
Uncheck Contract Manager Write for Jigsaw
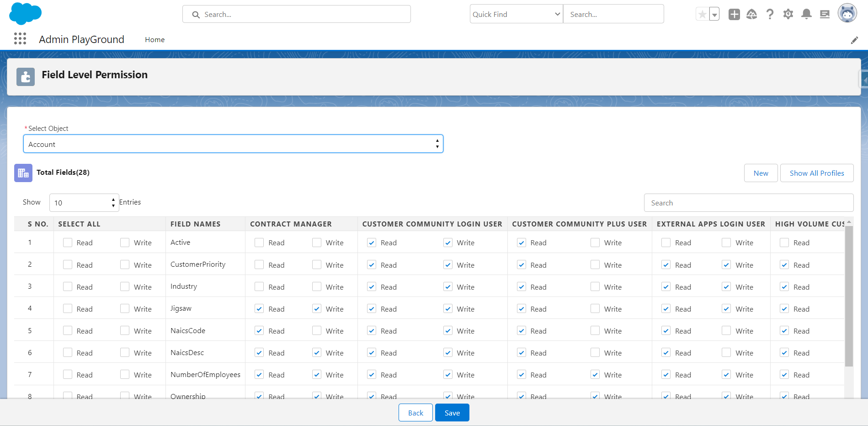[x=317, y=309]
